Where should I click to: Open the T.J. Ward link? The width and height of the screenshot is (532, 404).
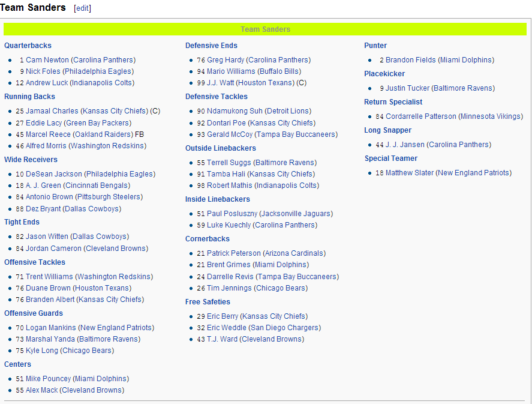pyautogui.click(x=223, y=339)
